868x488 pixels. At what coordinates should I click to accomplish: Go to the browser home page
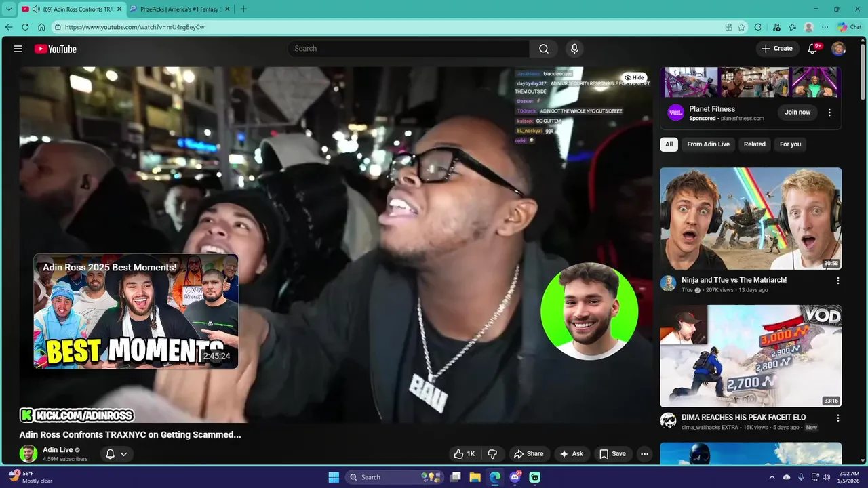click(41, 27)
